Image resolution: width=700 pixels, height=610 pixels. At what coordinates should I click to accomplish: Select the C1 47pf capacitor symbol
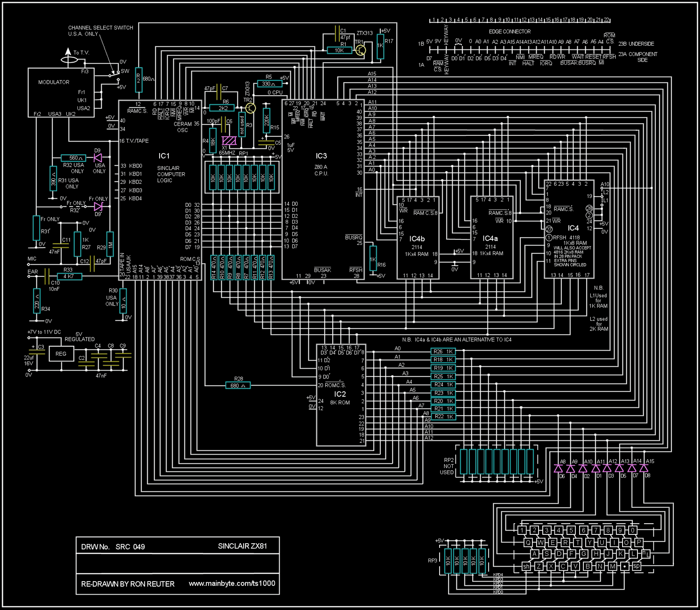[x=337, y=34]
